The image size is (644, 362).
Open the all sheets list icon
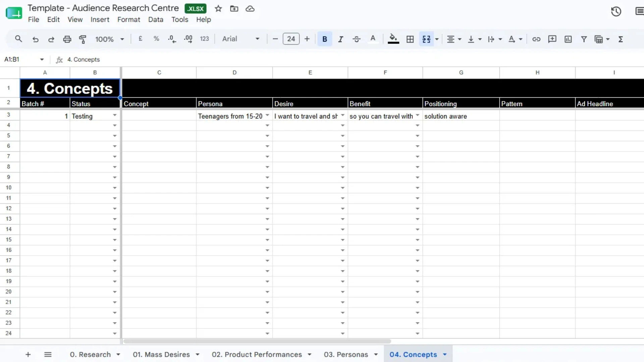48,354
